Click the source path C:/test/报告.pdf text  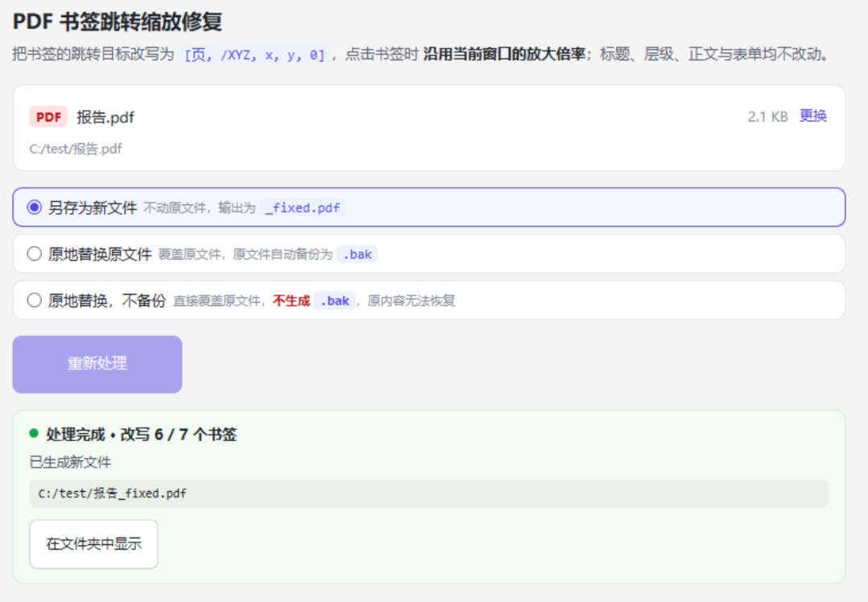[x=76, y=149]
